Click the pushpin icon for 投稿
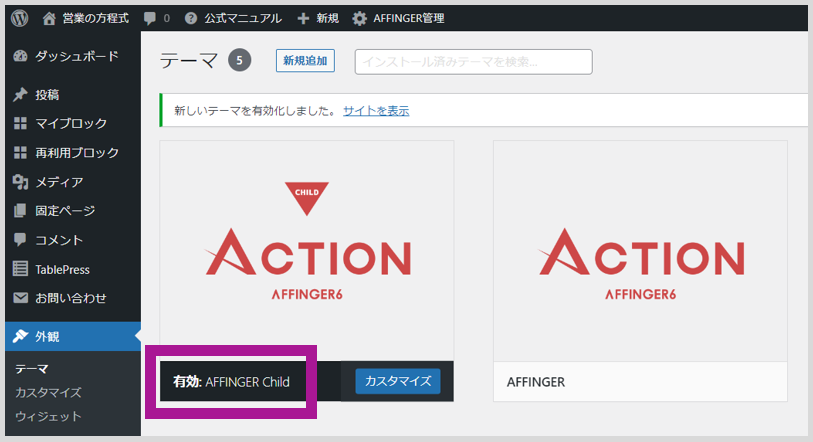The image size is (813, 442). [20, 94]
